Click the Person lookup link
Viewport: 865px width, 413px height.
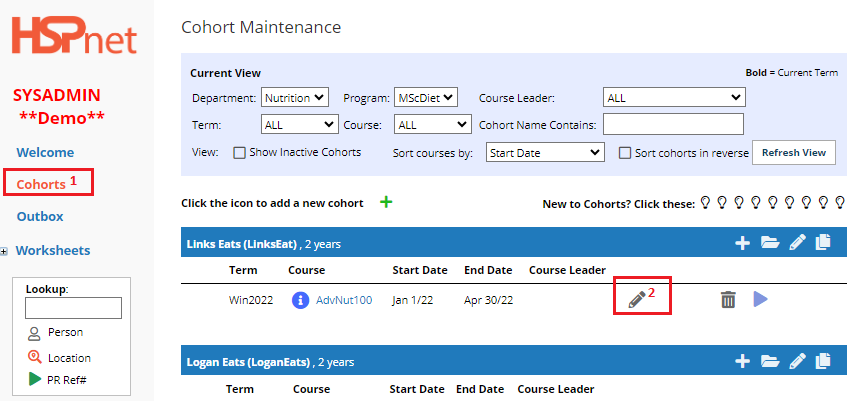pos(65,332)
